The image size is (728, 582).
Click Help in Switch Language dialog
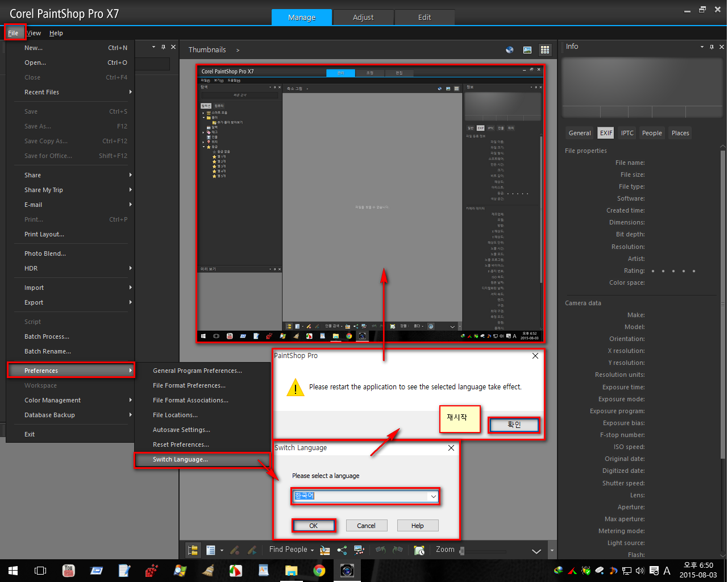coord(418,526)
